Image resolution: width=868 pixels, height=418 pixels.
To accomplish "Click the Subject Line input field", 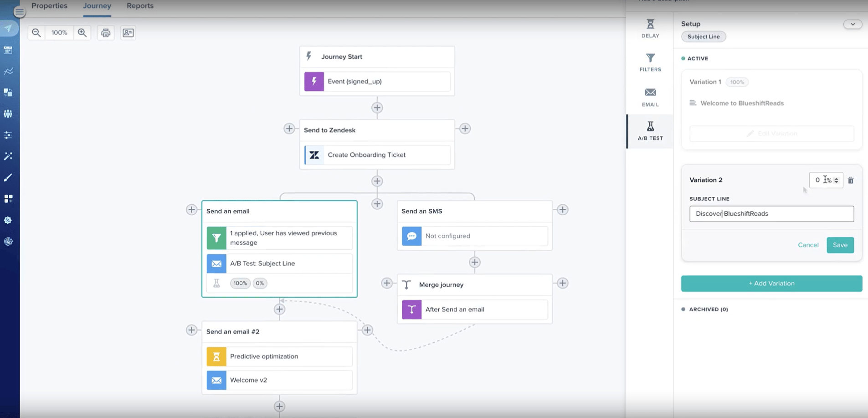I will (x=771, y=214).
